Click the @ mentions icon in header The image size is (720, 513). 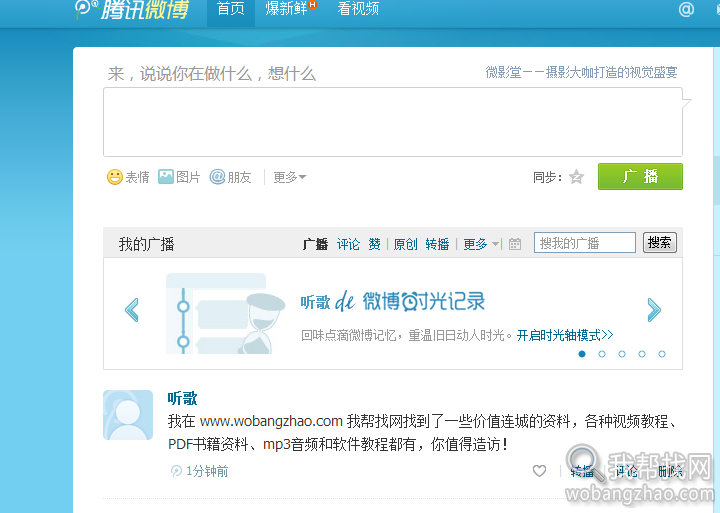click(686, 9)
